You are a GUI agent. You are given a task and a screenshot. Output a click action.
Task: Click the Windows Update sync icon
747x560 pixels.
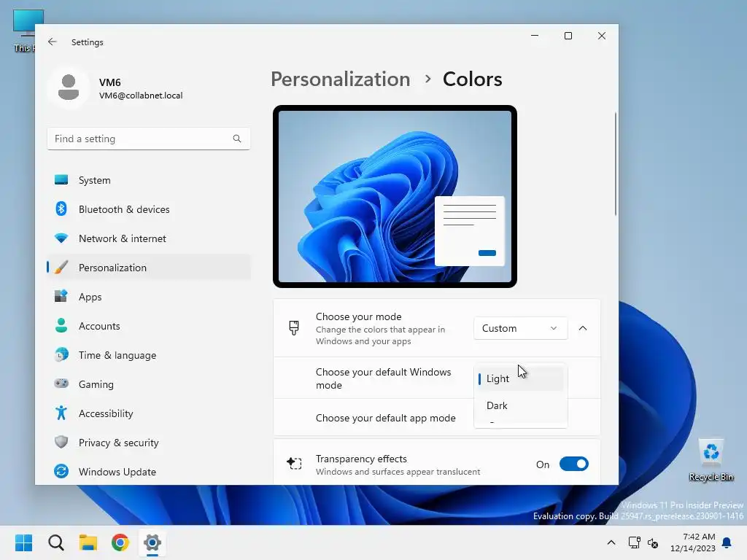61,472
